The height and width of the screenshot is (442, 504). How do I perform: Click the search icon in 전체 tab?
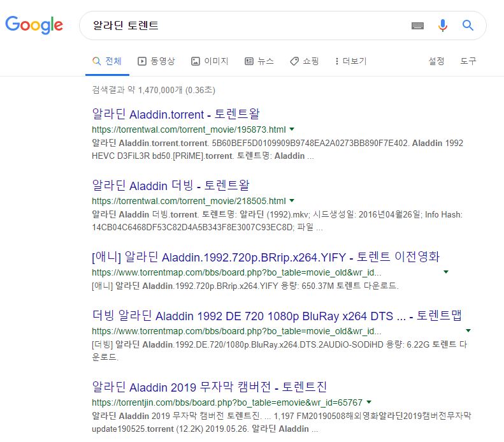pyautogui.click(x=96, y=61)
